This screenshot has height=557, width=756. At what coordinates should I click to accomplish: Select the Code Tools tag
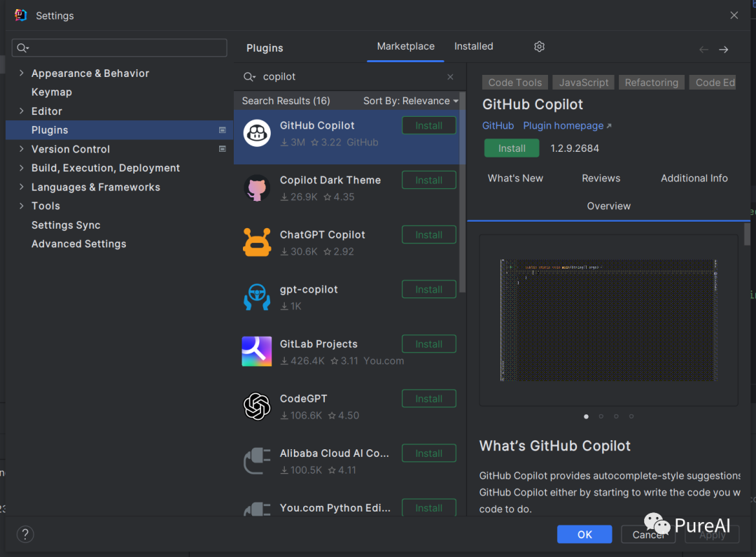coord(514,82)
